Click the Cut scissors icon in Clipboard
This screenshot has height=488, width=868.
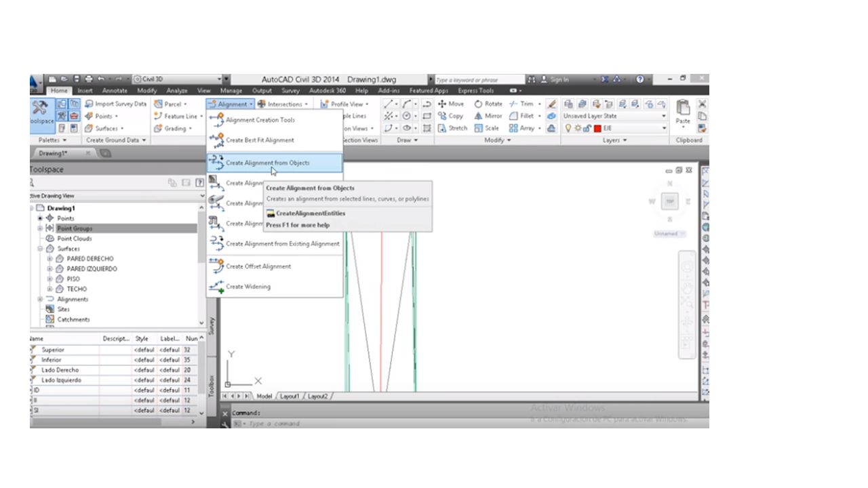pyautogui.click(x=703, y=104)
